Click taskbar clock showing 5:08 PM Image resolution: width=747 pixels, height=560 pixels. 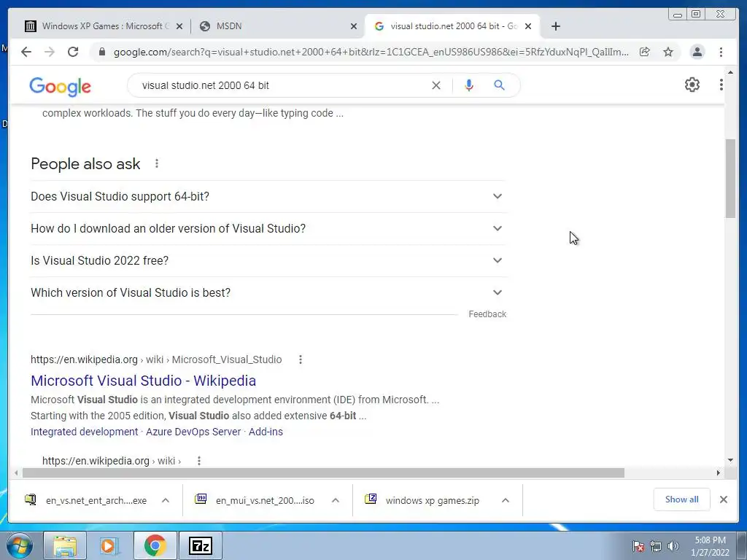click(710, 546)
